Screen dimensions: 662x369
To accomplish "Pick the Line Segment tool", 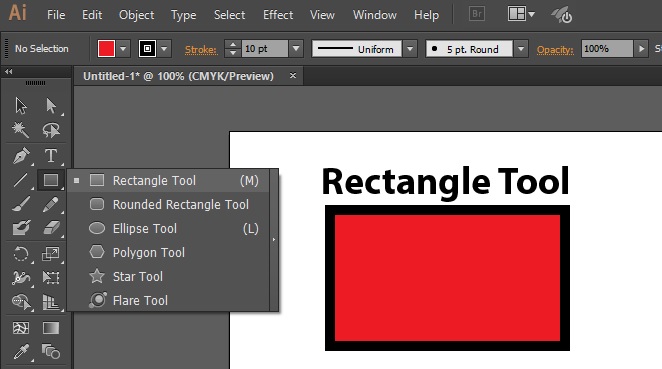I will click(20, 180).
